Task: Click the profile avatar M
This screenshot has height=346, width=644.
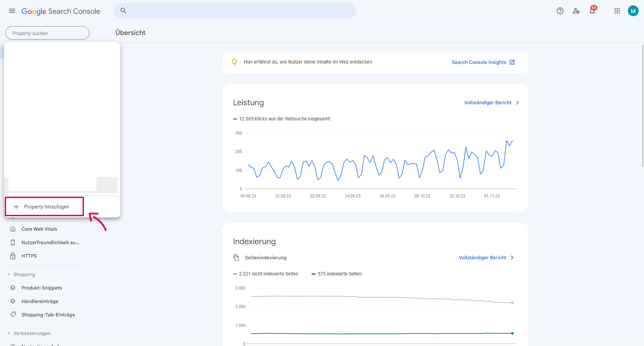Action: click(x=633, y=10)
